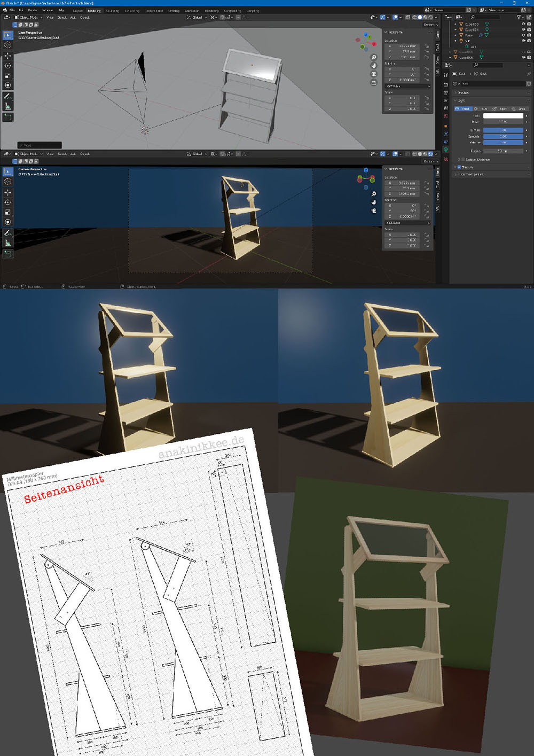This screenshot has height=756, width=534.
Task: Open the File menu
Action: point(12,10)
